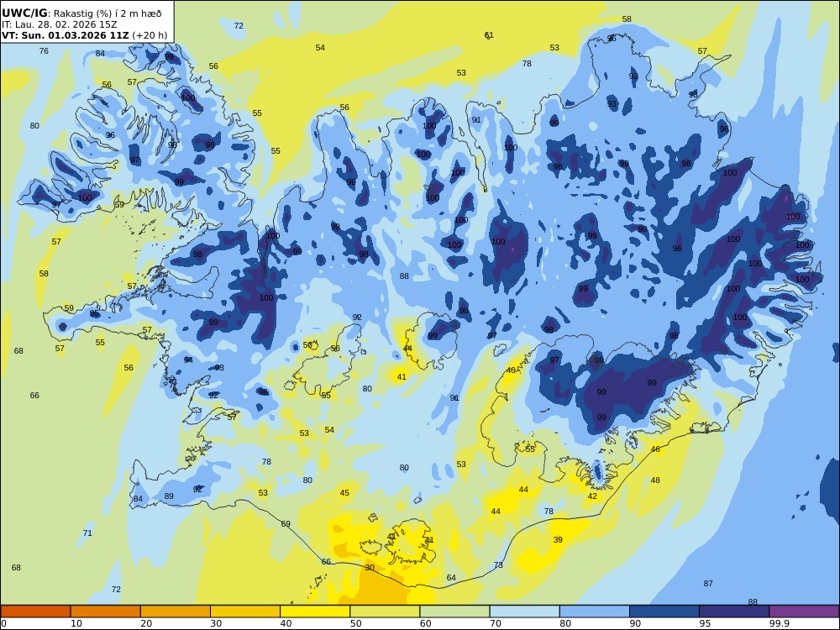Click the '90' legend tick label

(x=635, y=623)
